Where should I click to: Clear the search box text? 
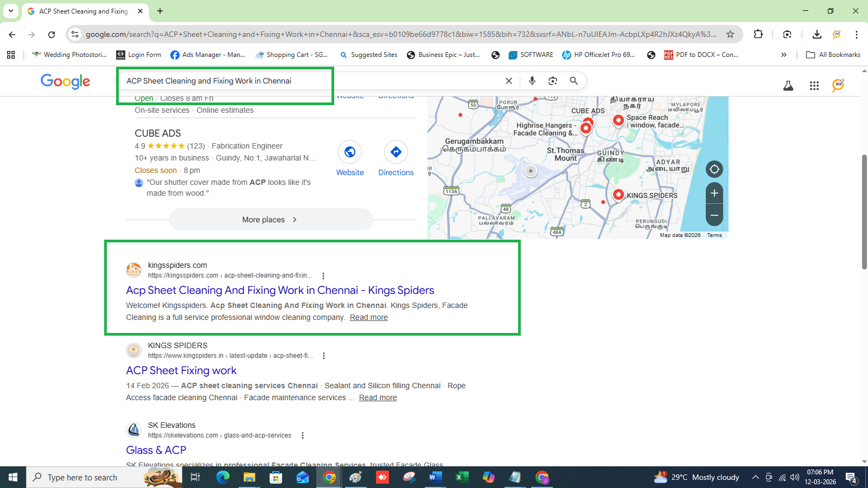508,81
